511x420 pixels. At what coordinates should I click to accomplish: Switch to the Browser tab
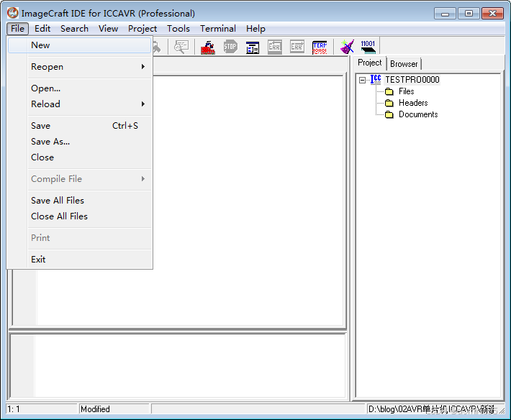[404, 64]
